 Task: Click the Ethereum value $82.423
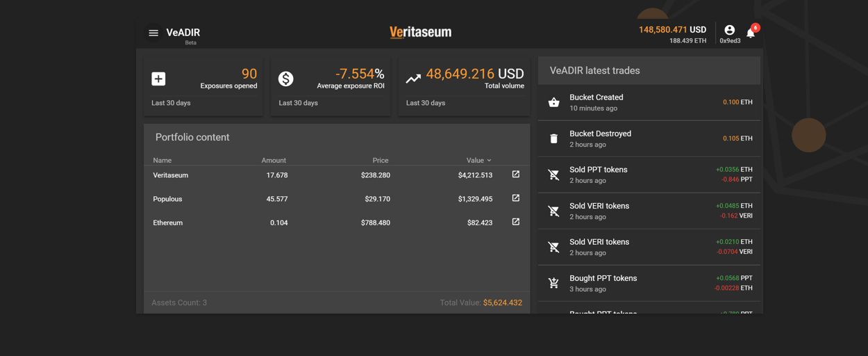pyautogui.click(x=480, y=222)
